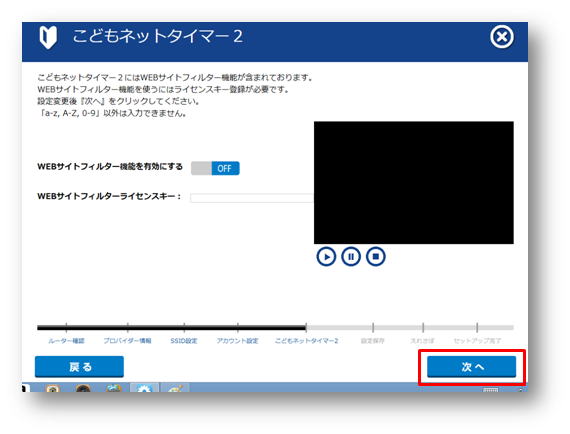Stop the tutorial video
This screenshot has height=434, width=570.
376,257
